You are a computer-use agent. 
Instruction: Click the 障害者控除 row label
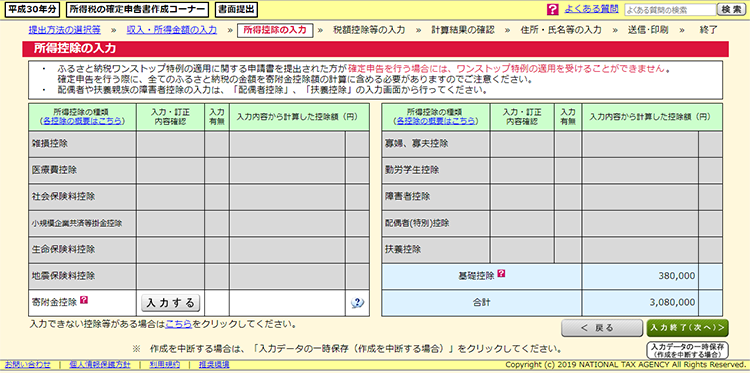tap(408, 197)
